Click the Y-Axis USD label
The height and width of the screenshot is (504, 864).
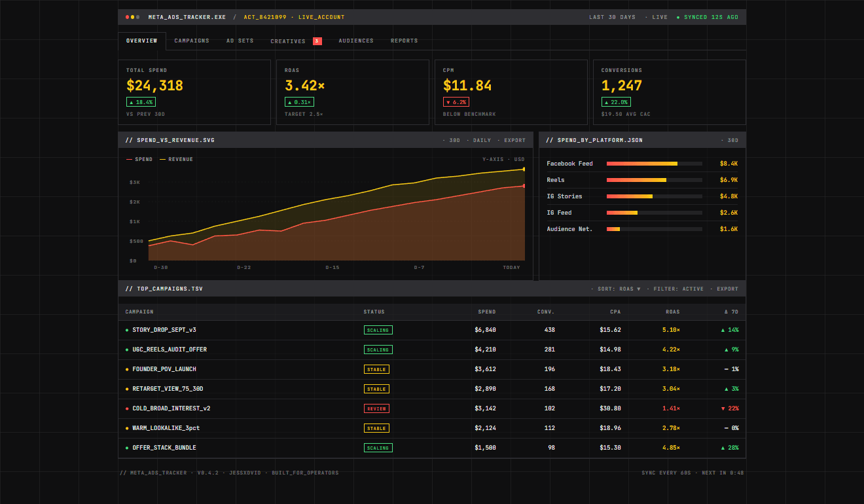pyautogui.click(x=503, y=159)
